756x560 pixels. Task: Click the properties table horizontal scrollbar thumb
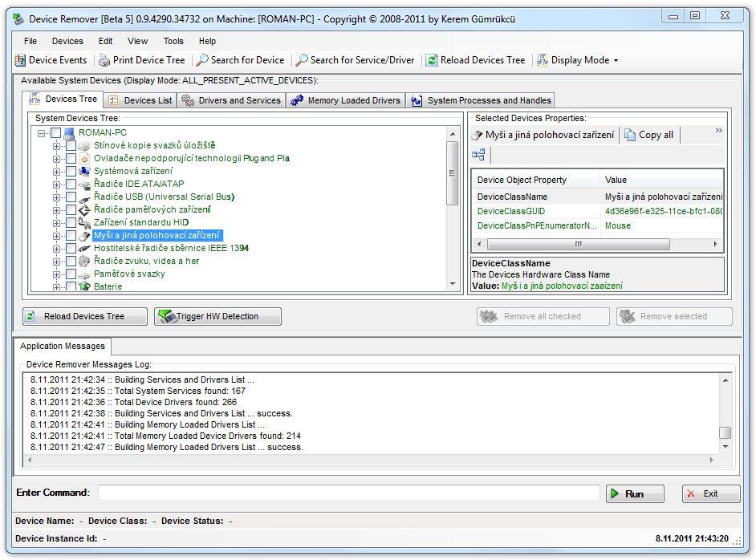pyautogui.click(x=578, y=245)
